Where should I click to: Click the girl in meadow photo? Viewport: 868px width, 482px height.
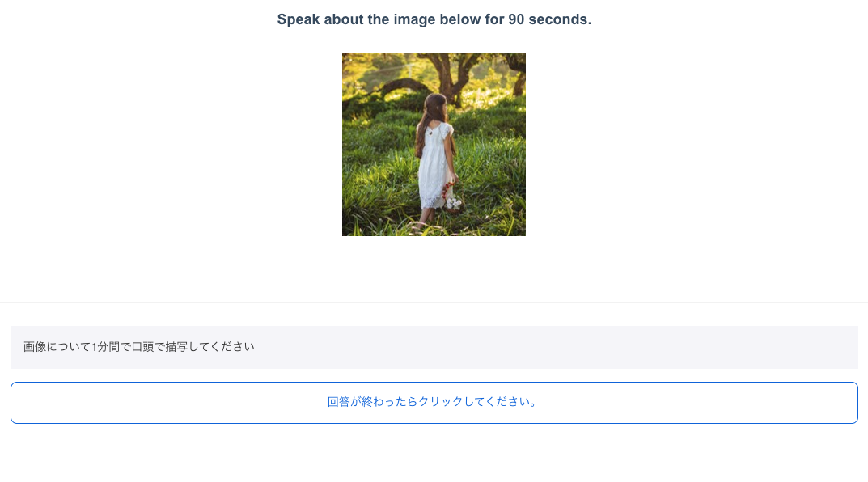point(434,145)
